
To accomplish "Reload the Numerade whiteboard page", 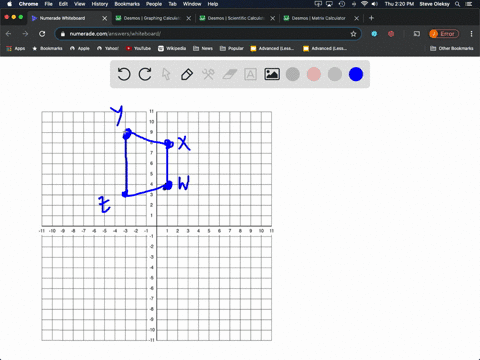I will click(x=42, y=34).
